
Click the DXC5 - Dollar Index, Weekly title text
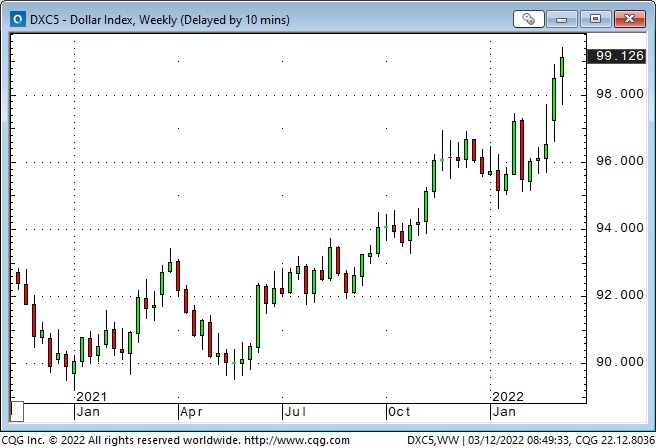(160, 20)
